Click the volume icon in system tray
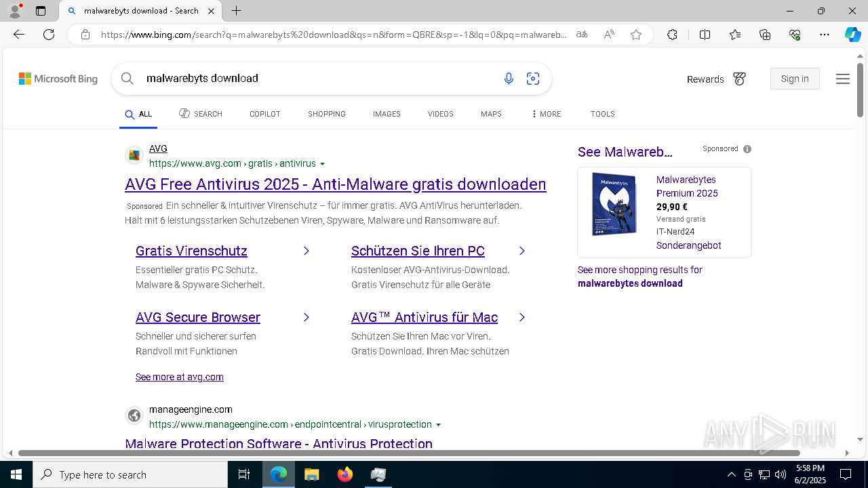Image resolution: width=868 pixels, height=488 pixels. [x=781, y=474]
